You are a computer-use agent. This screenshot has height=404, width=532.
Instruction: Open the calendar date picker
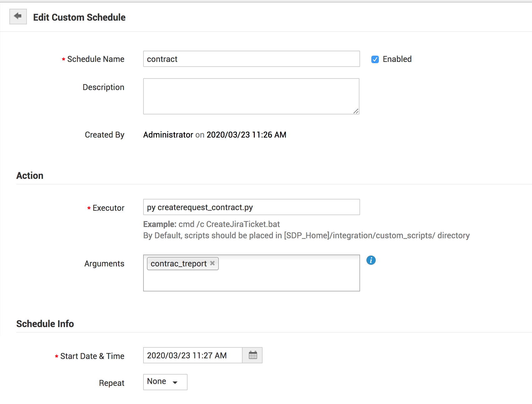[253, 355]
